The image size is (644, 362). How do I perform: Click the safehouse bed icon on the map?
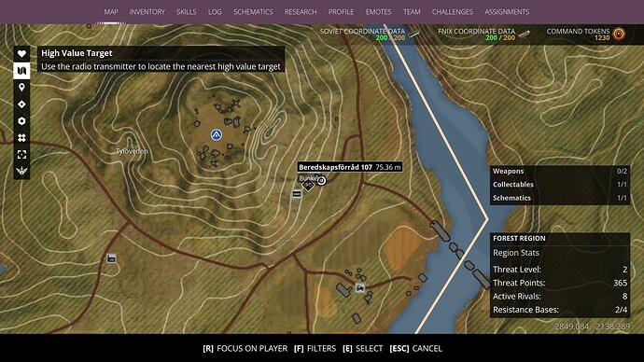(x=111, y=258)
